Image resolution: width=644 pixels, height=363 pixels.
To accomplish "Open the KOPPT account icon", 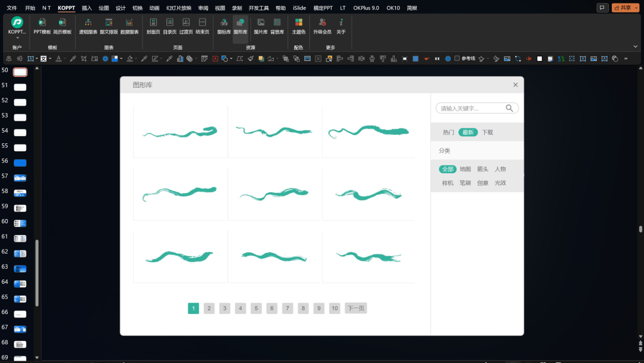I will (x=17, y=22).
